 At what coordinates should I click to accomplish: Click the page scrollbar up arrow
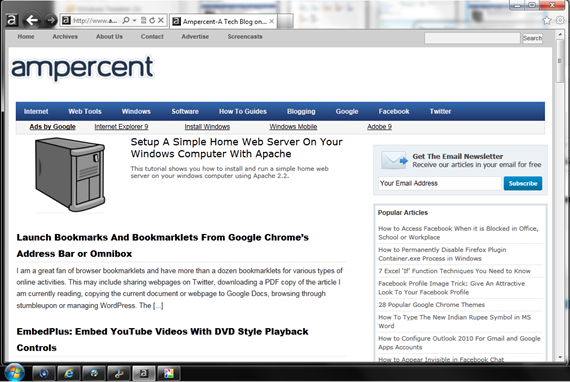(x=560, y=35)
